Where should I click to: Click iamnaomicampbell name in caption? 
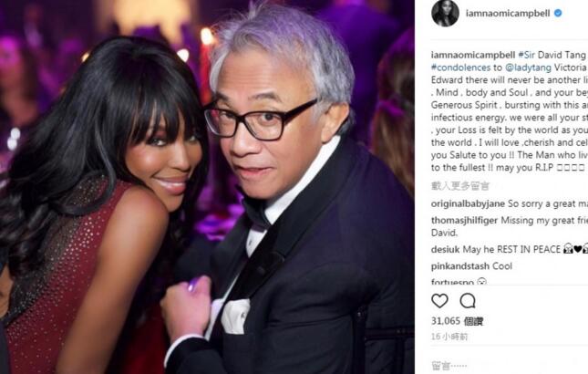[473, 55]
